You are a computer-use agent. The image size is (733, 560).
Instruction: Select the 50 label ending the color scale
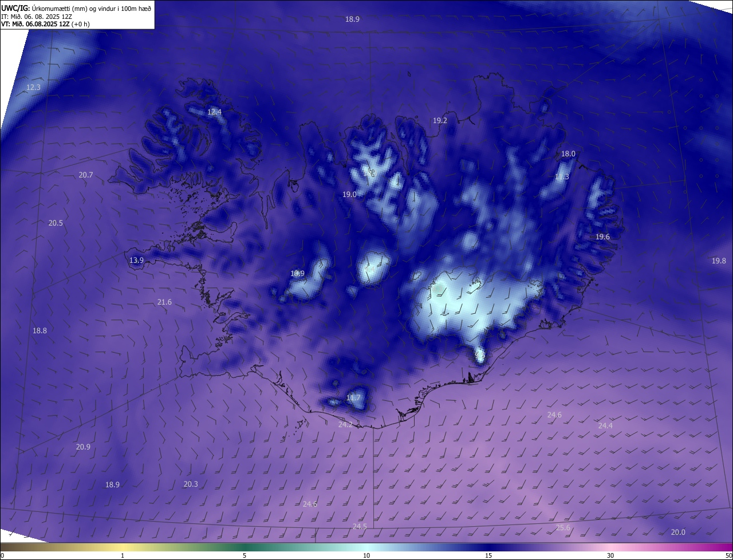(x=728, y=556)
